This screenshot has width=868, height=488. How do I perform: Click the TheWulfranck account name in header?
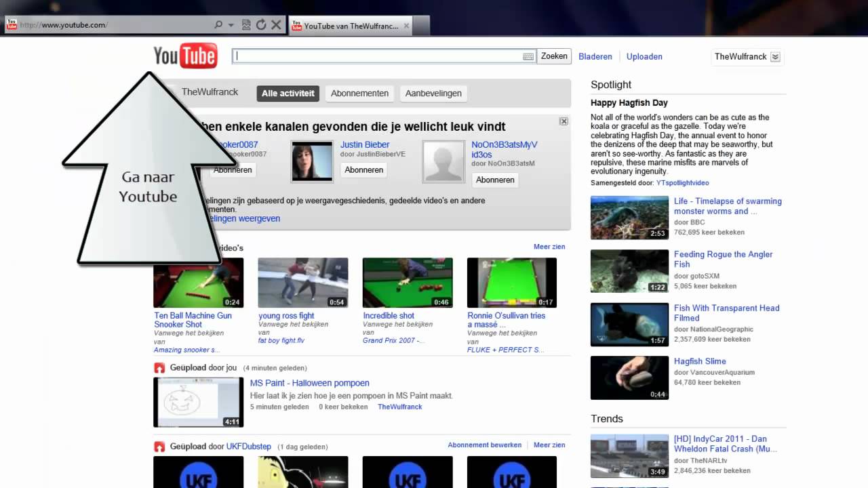pos(741,57)
